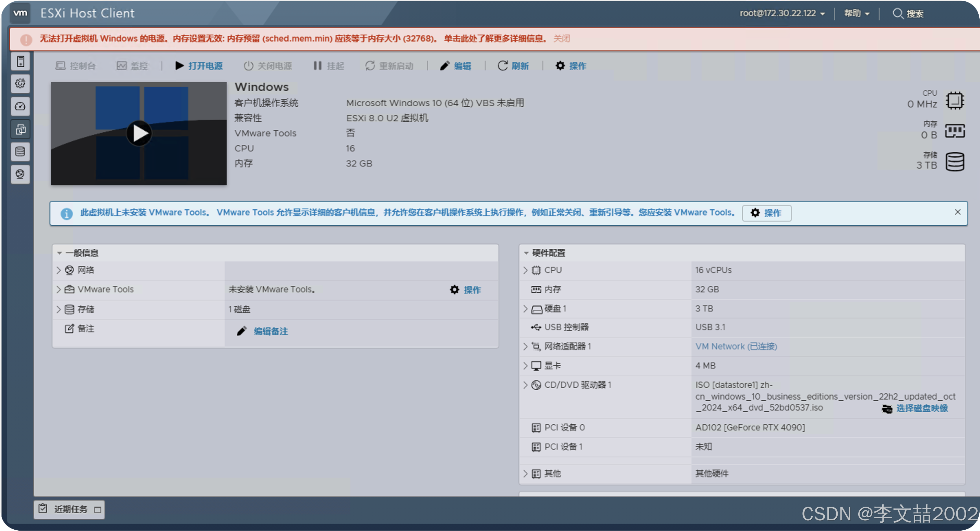
Task: Open the Storage sidebar icon
Action: point(21,152)
